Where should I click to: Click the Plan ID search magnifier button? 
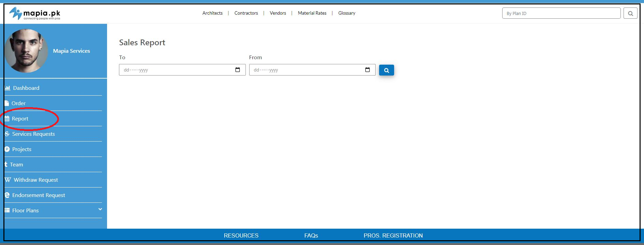pyautogui.click(x=630, y=13)
